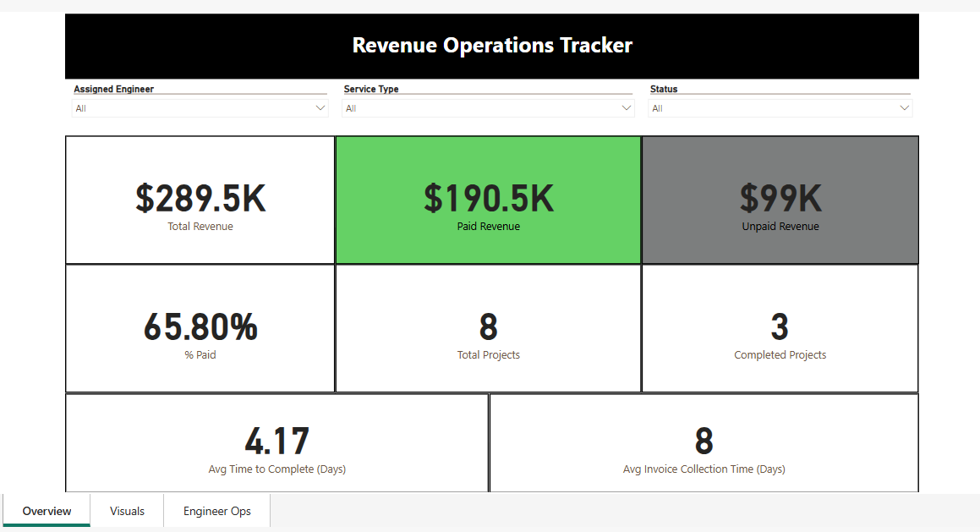Select the green Paid Revenue card
This screenshot has height=532, width=980.
(488, 200)
